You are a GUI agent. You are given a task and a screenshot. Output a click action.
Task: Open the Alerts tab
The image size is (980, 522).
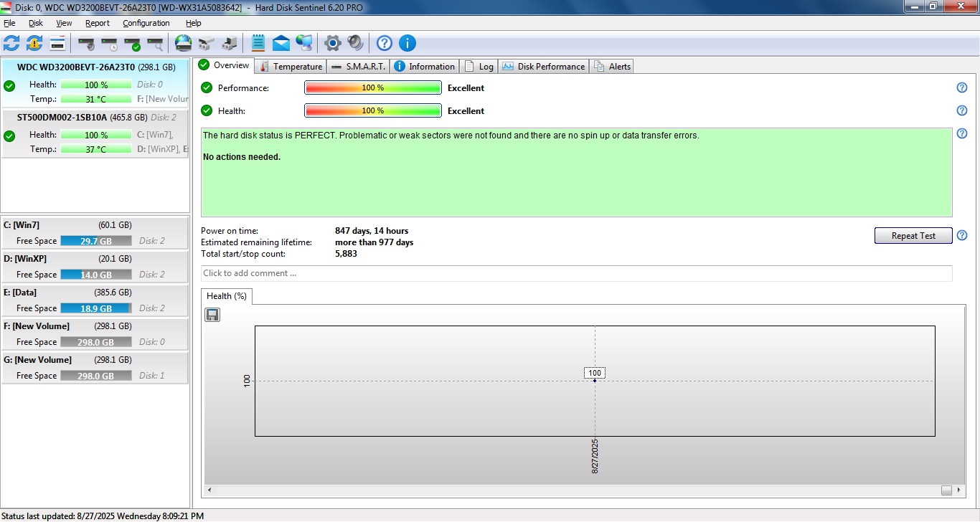612,67
